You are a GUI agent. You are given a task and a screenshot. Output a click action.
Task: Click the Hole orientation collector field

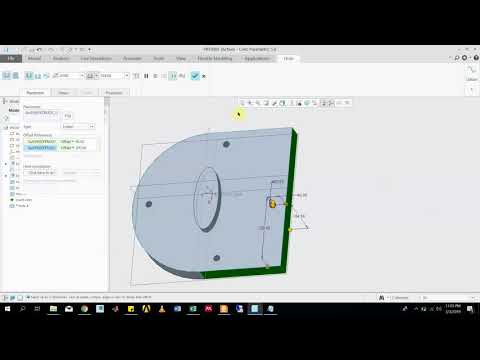tap(40, 173)
